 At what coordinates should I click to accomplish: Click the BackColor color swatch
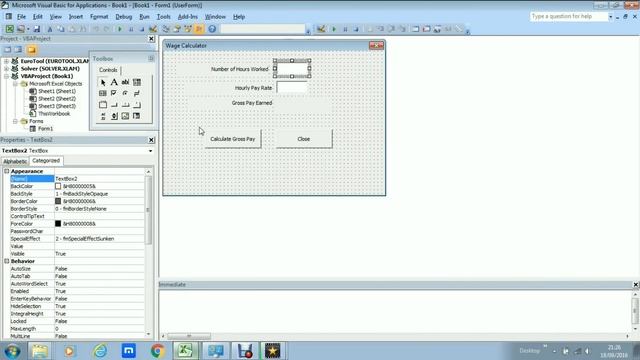click(x=58, y=186)
